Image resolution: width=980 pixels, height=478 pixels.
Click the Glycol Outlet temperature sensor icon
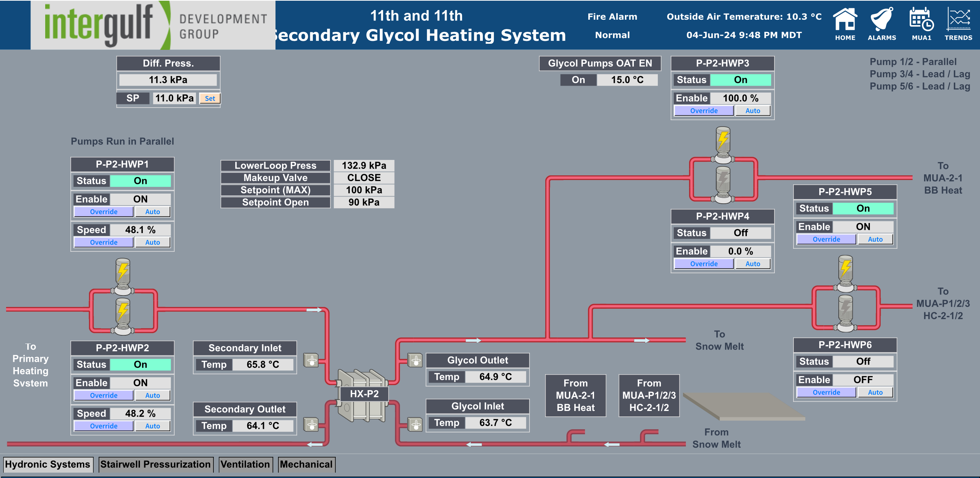click(415, 360)
